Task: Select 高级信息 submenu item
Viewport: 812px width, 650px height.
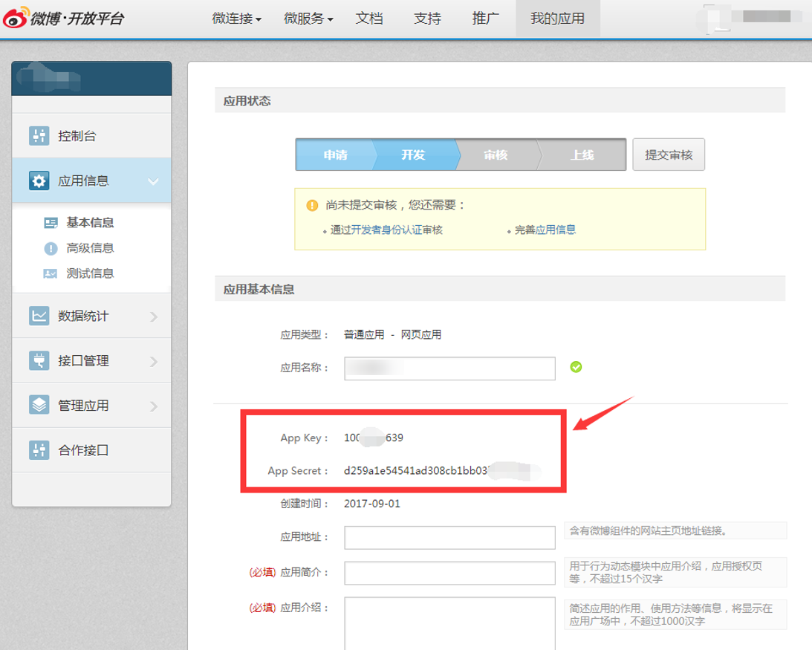Action: tap(90, 248)
